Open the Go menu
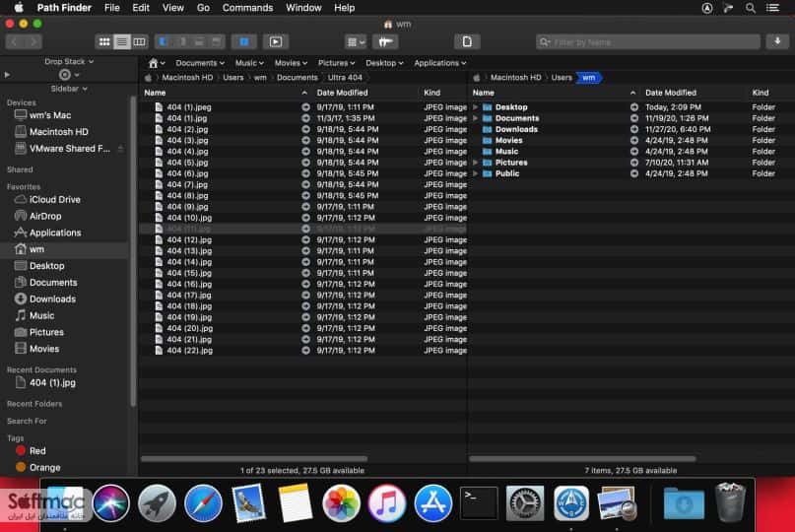This screenshot has height=532, width=795. pos(203,8)
